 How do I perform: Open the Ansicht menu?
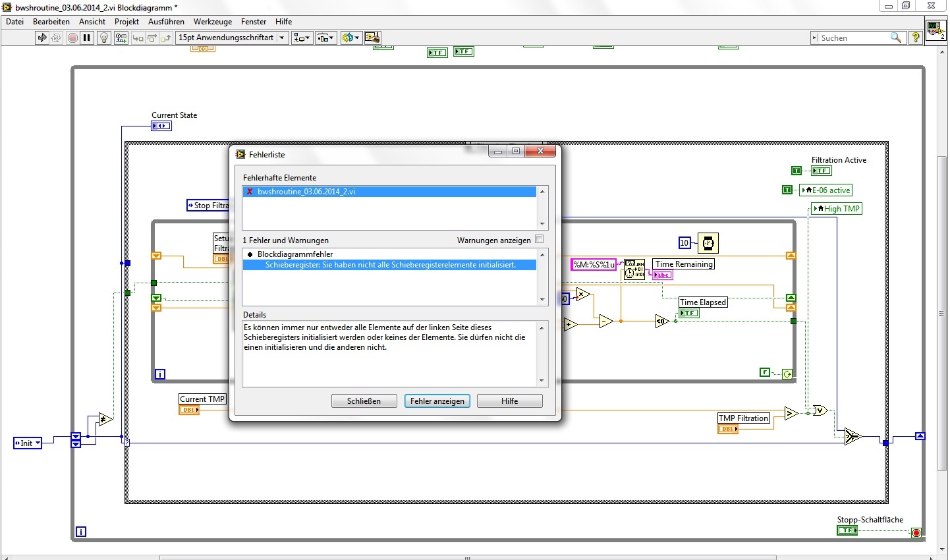tap(92, 21)
